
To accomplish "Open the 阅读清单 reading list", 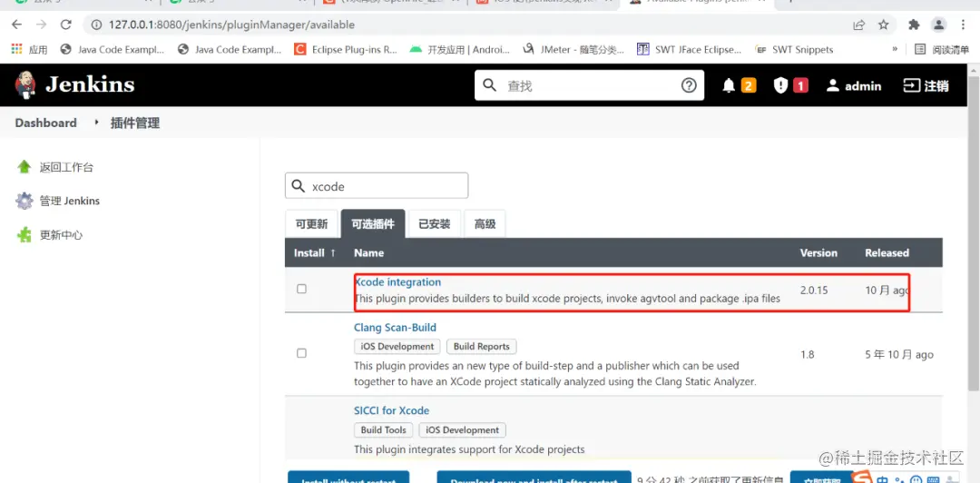I will pyautogui.click(x=942, y=49).
